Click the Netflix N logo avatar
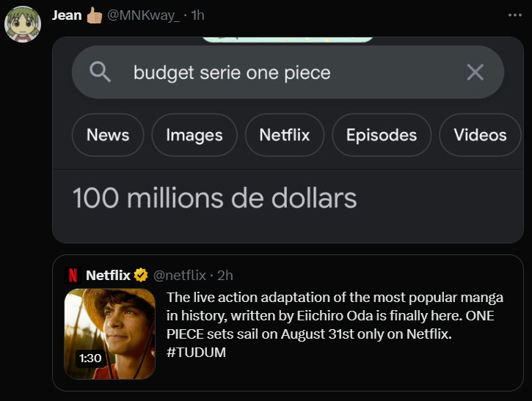Screen dimensions: 532x401 (x=73, y=275)
